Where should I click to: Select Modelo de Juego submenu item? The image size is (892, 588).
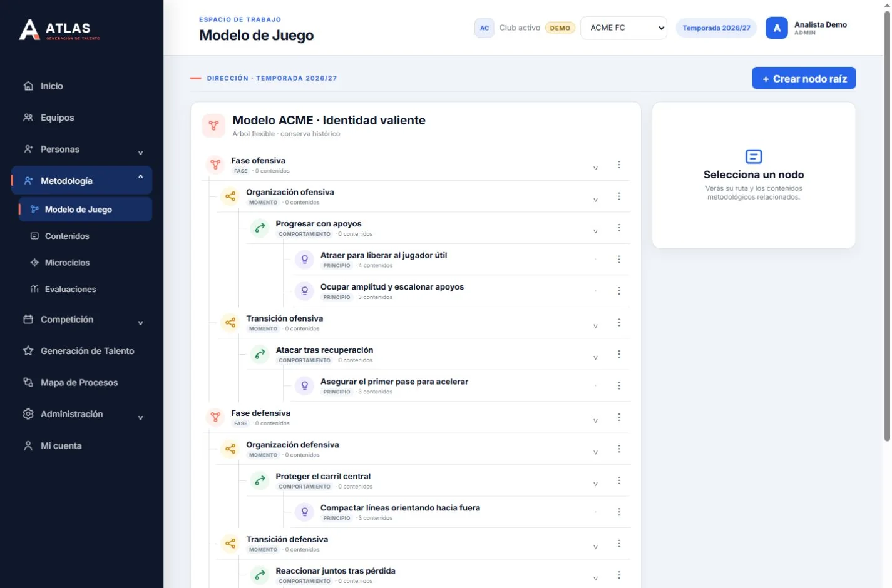tap(85, 210)
